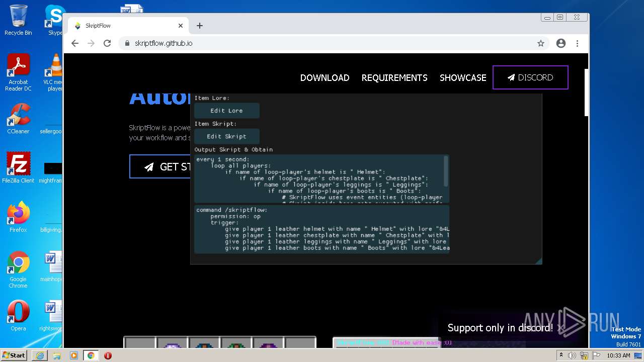Viewport: 644px width, 362px height.
Task: Reload the skriptflow page
Action: tap(107, 43)
